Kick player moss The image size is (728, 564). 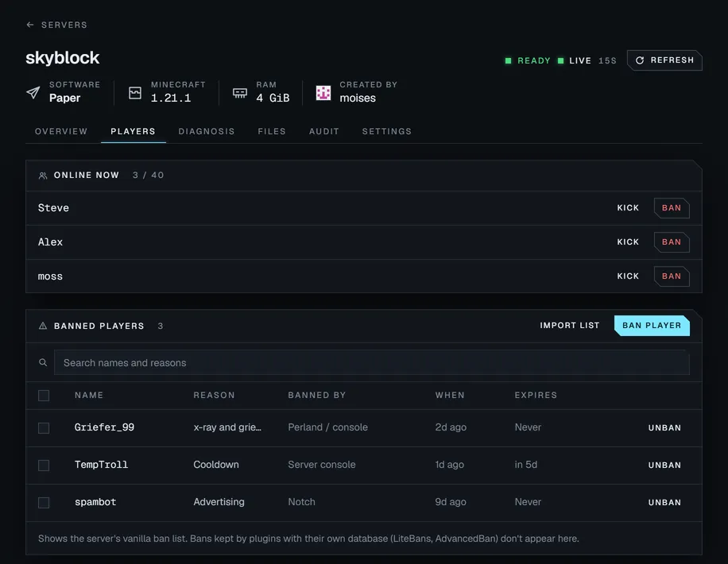(x=628, y=276)
